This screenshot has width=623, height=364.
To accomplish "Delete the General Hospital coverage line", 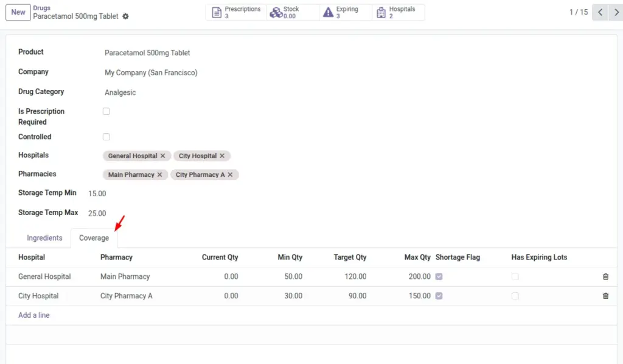I will (x=605, y=276).
